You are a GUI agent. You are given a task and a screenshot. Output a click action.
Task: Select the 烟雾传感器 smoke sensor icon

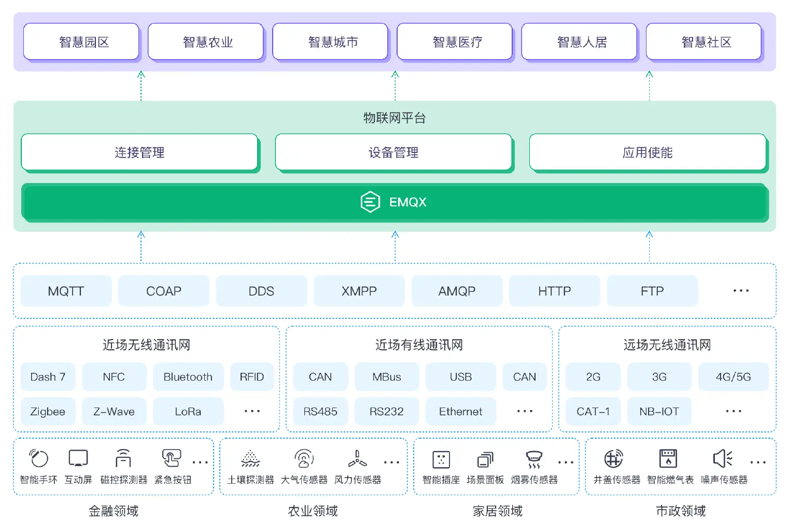[x=534, y=460]
